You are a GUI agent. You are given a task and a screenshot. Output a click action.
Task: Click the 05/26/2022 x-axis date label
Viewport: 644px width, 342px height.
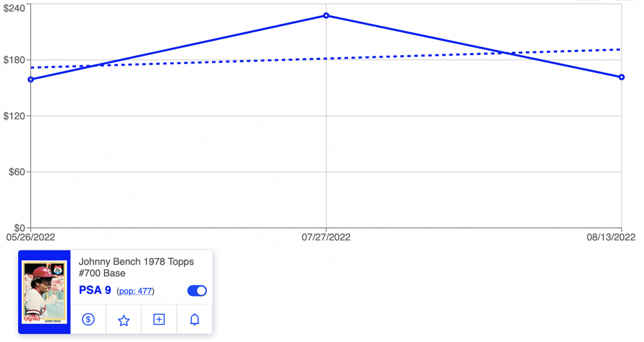[x=31, y=237]
